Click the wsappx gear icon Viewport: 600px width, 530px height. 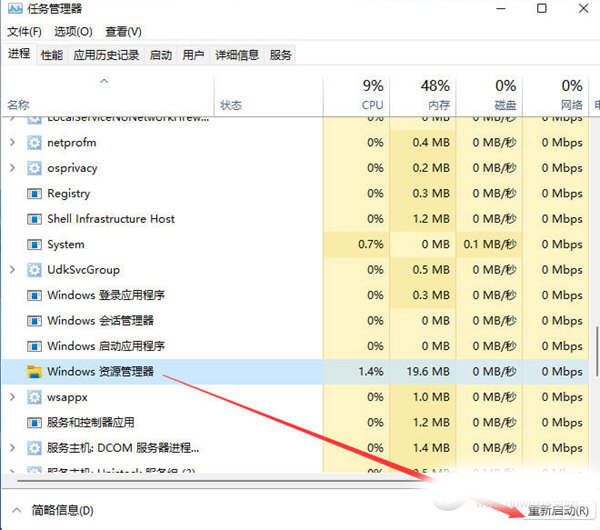[34, 397]
